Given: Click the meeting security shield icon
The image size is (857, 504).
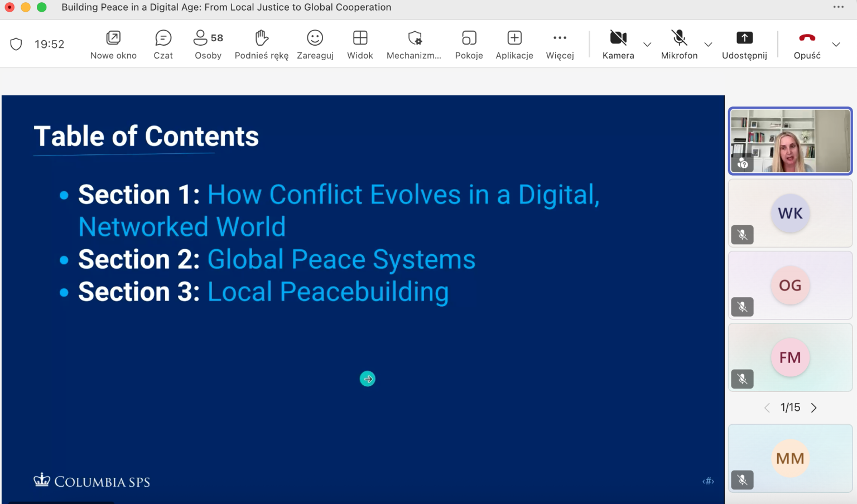Looking at the screenshot, I should (16, 43).
